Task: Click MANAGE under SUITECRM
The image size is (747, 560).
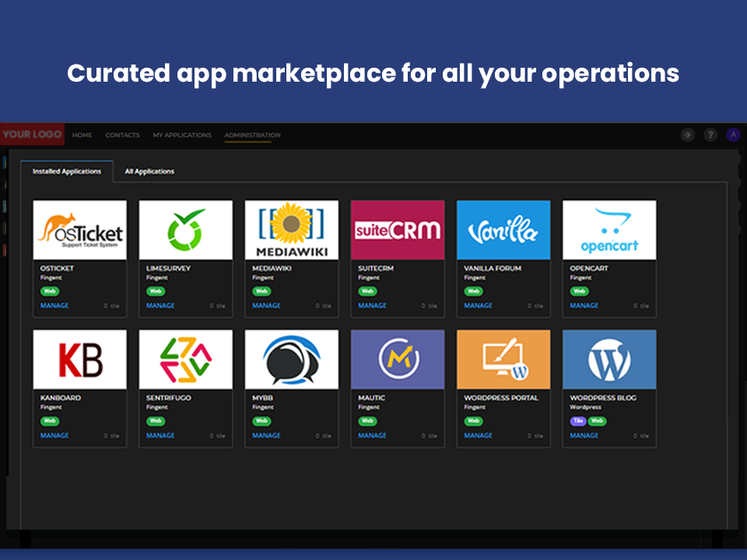Action: click(x=372, y=306)
